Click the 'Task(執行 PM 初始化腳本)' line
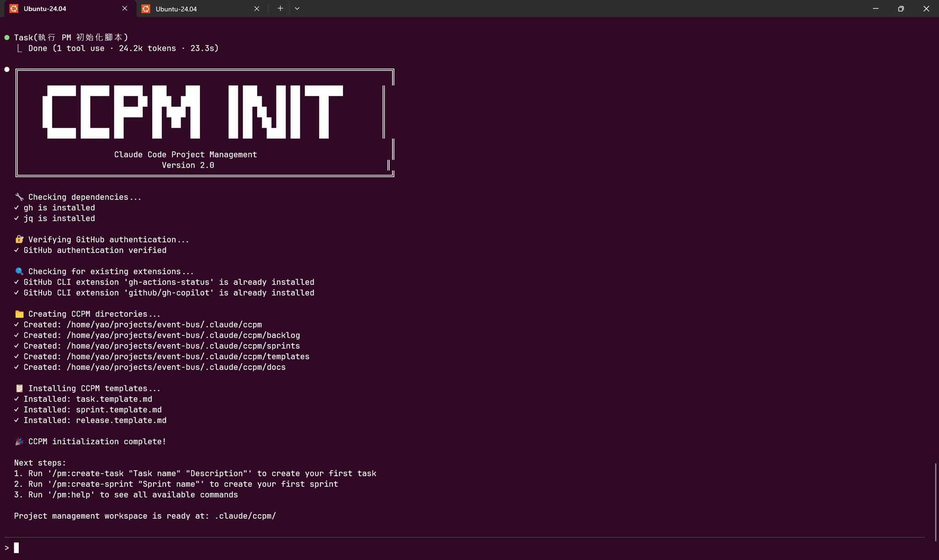Screen dimensions: 939x560 coord(71,38)
